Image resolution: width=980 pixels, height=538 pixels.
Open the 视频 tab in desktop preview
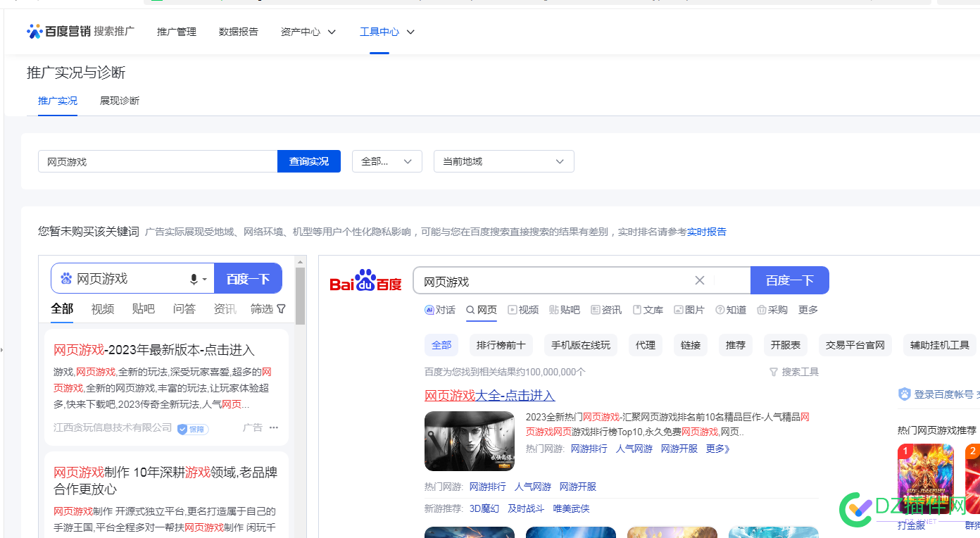tap(523, 310)
